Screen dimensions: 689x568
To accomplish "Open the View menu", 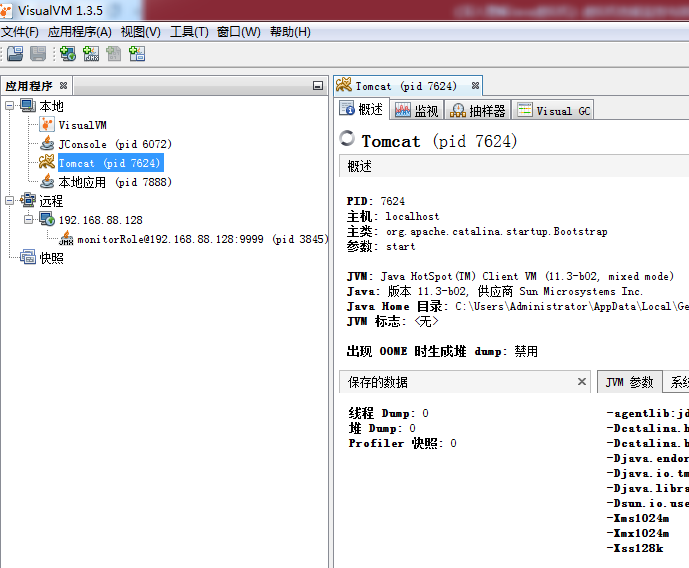I will click(141, 32).
